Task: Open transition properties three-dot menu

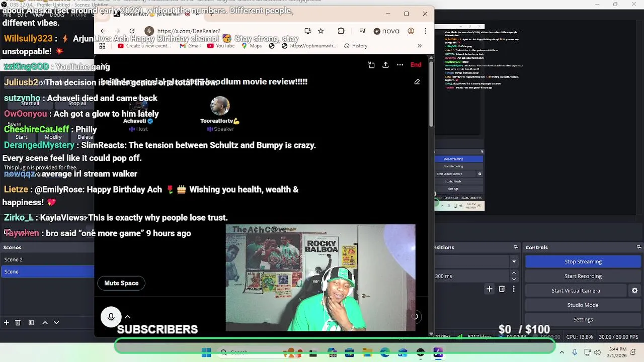Action: (x=513, y=289)
